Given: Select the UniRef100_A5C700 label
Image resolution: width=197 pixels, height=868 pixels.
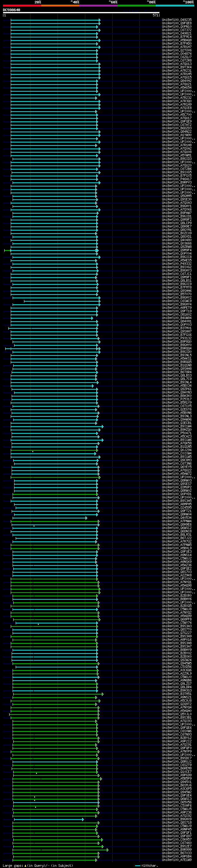Looking at the screenshot, I should [177, 115].
